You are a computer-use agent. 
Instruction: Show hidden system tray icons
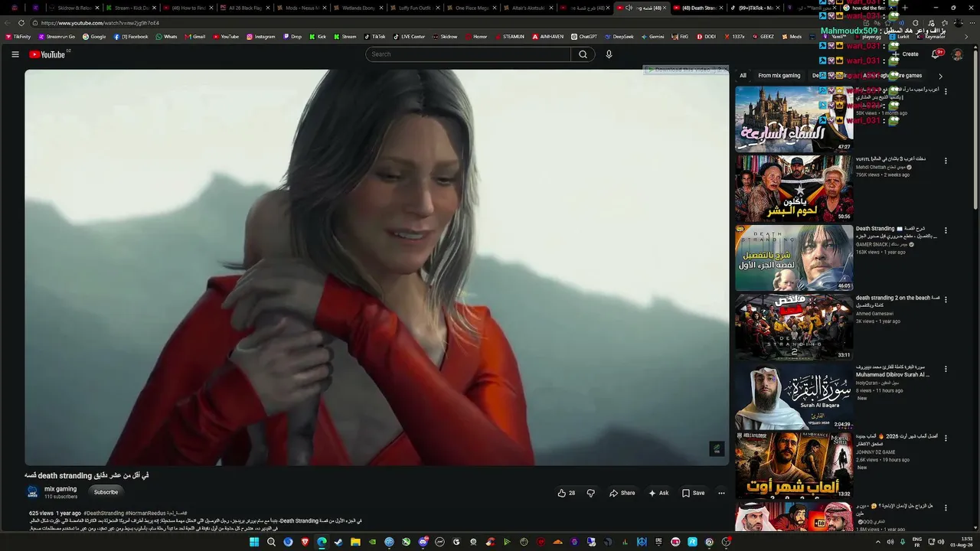[x=877, y=542]
